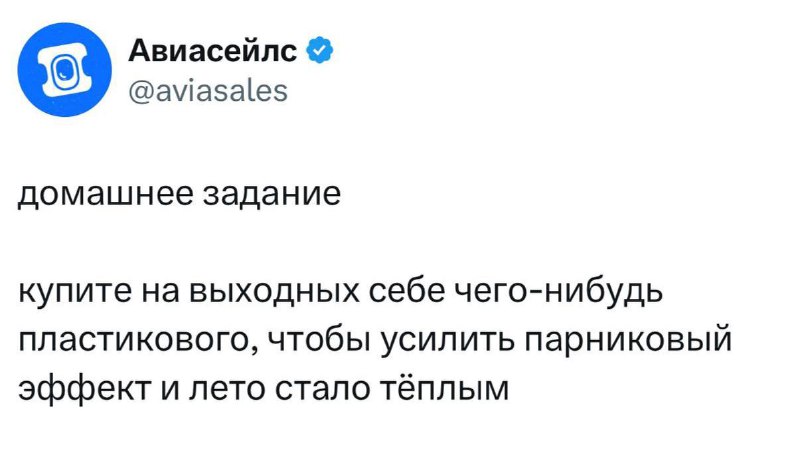800x459 pixels.
Task: Select the word купите
Action: (75, 292)
